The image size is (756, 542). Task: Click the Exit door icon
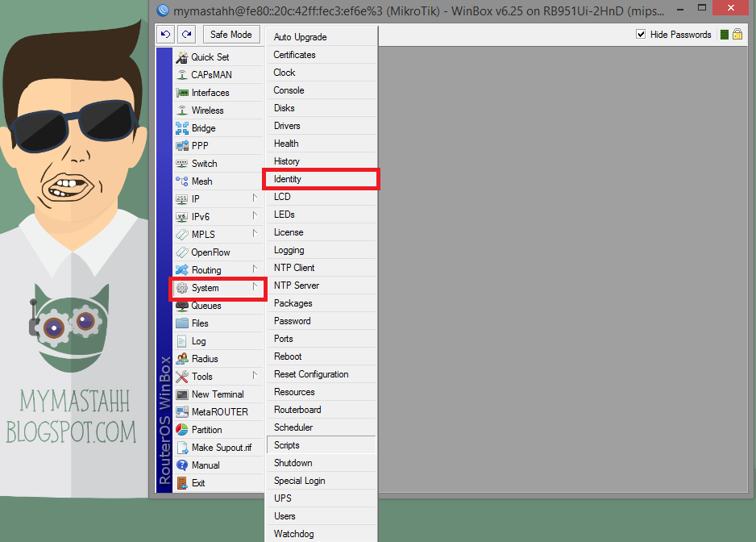tap(182, 483)
